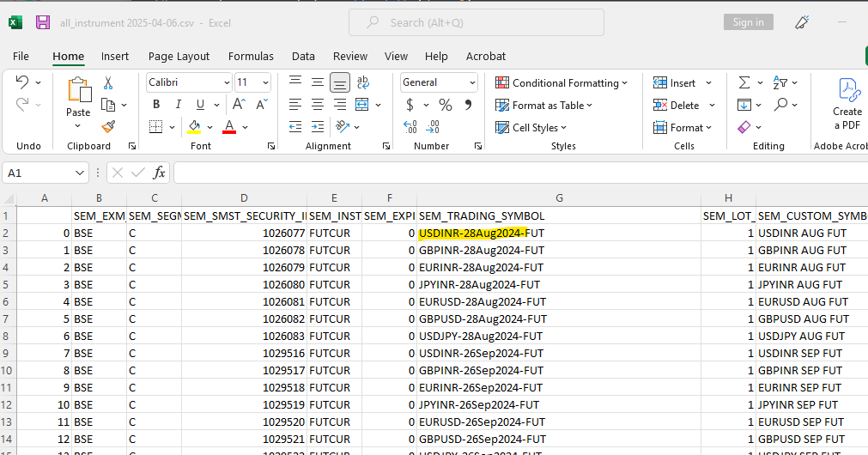Click the Copy icon

(x=108, y=105)
